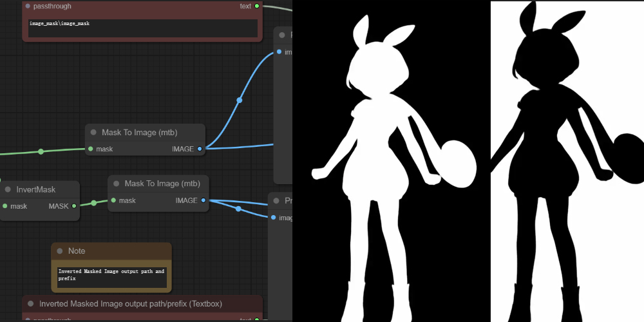The width and height of the screenshot is (644, 322).
Task: Collapse the Note node using its title dot
Action: coord(59,251)
